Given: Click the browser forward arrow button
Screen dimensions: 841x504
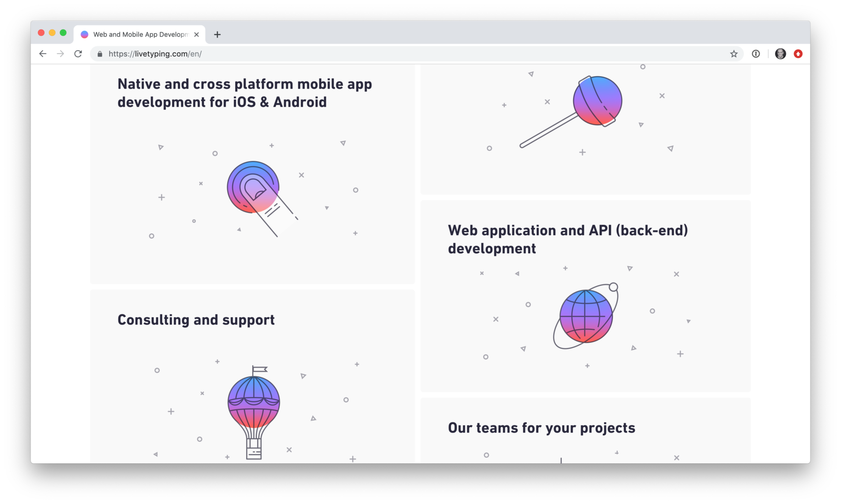Looking at the screenshot, I should tap(61, 54).
